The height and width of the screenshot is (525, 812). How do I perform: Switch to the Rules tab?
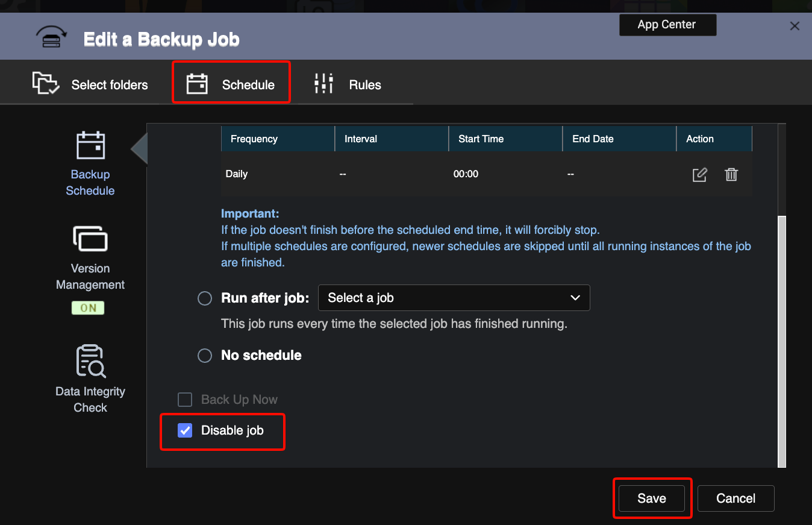348,83
